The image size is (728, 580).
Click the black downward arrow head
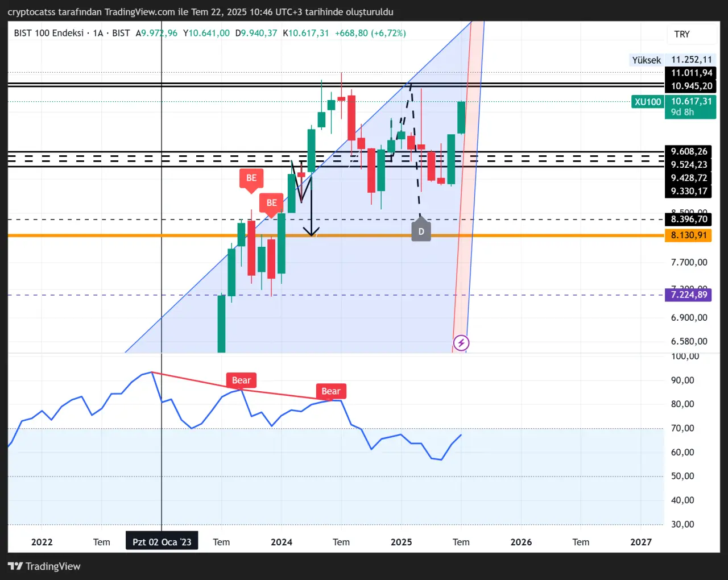[311, 231]
